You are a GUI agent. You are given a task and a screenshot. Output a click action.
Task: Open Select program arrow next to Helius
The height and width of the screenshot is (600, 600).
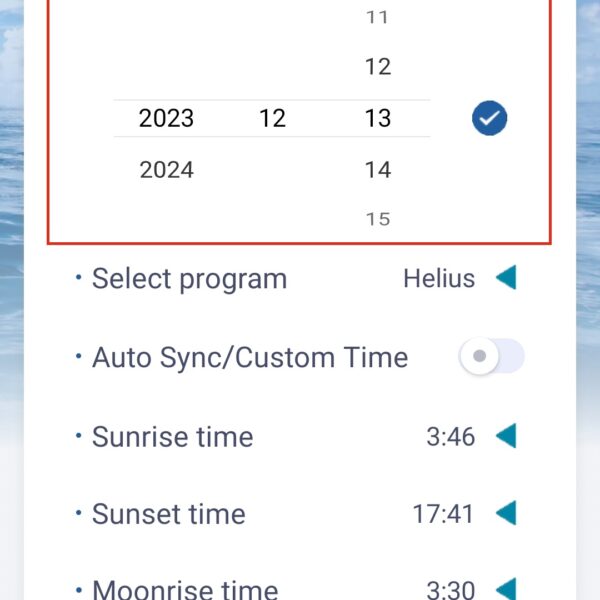pyautogui.click(x=506, y=277)
